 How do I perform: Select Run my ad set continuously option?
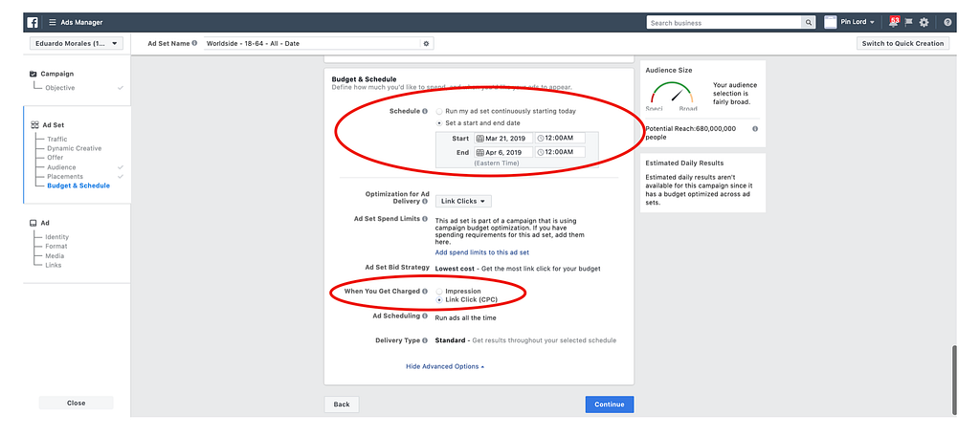click(439, 111)
